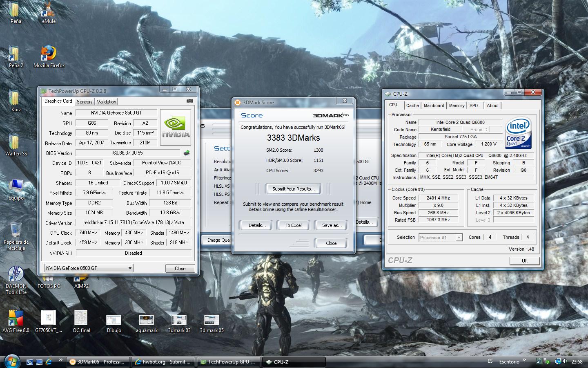Image resolution: width=588 pixels, height=368 pixels.
Task: Switch to TechPowerUp GPU-Z taskbar button
Action: 229,362
